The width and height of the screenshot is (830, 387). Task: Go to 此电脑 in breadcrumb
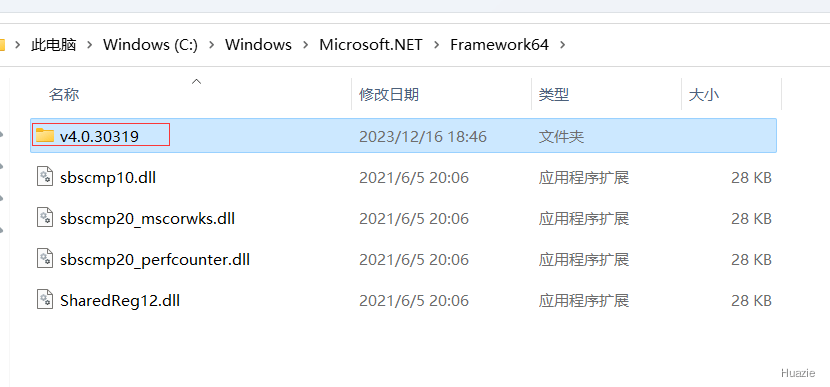point(53,45)
